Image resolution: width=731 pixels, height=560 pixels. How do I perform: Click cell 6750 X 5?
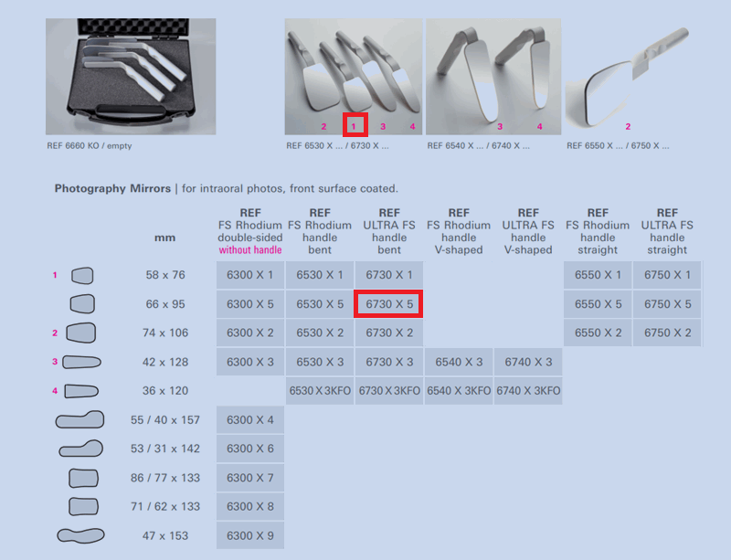click(x=667, y=304)
